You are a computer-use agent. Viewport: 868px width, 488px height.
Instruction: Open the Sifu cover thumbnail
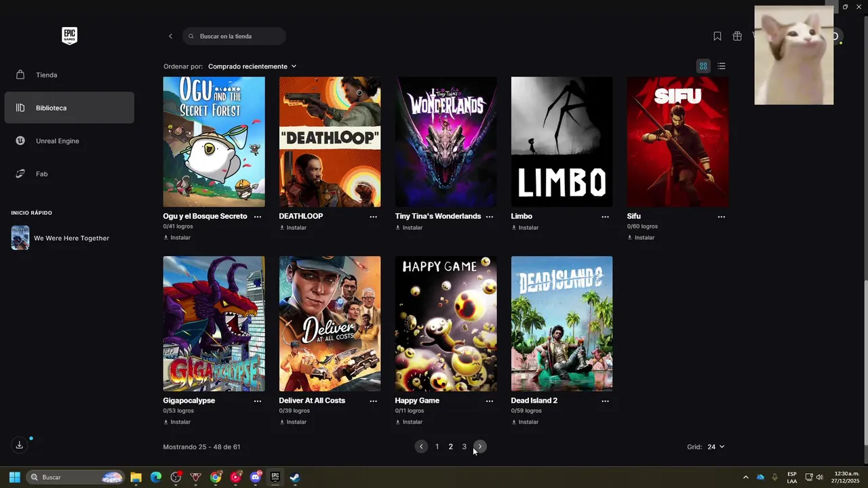click(x=677, y=142)
